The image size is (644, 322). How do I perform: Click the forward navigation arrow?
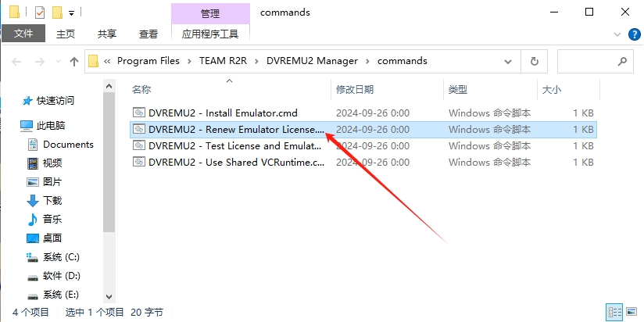coord(39,62)
